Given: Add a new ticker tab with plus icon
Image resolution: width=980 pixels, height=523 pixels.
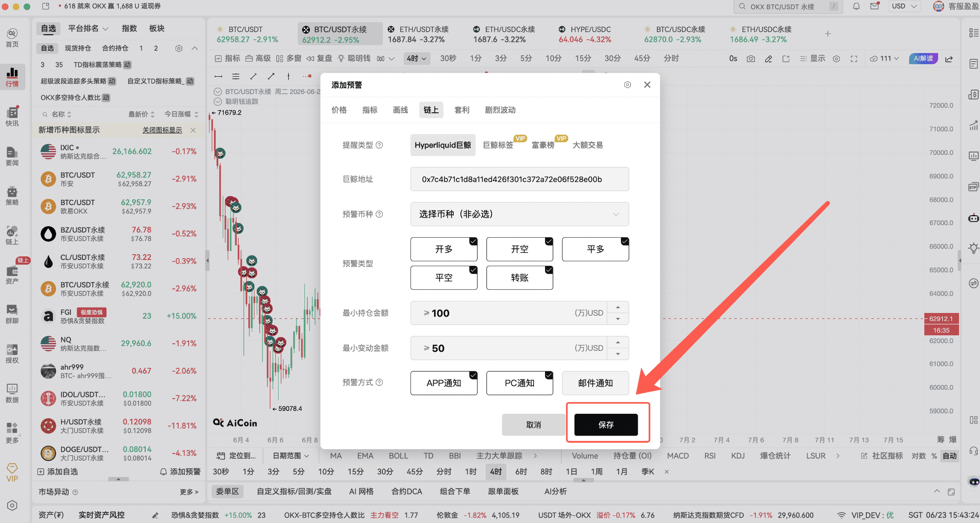Looking at the screenshot, I should point(828,33).
